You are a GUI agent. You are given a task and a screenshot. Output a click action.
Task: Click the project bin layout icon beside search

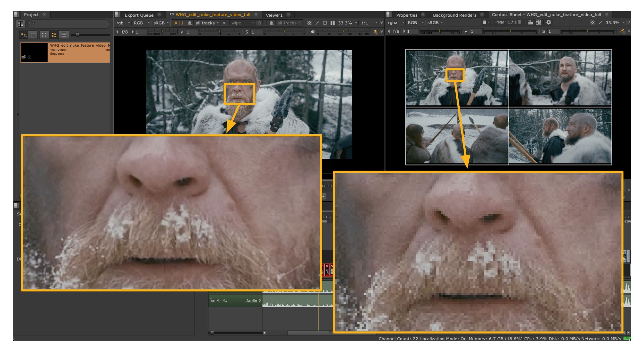(21, 24)
